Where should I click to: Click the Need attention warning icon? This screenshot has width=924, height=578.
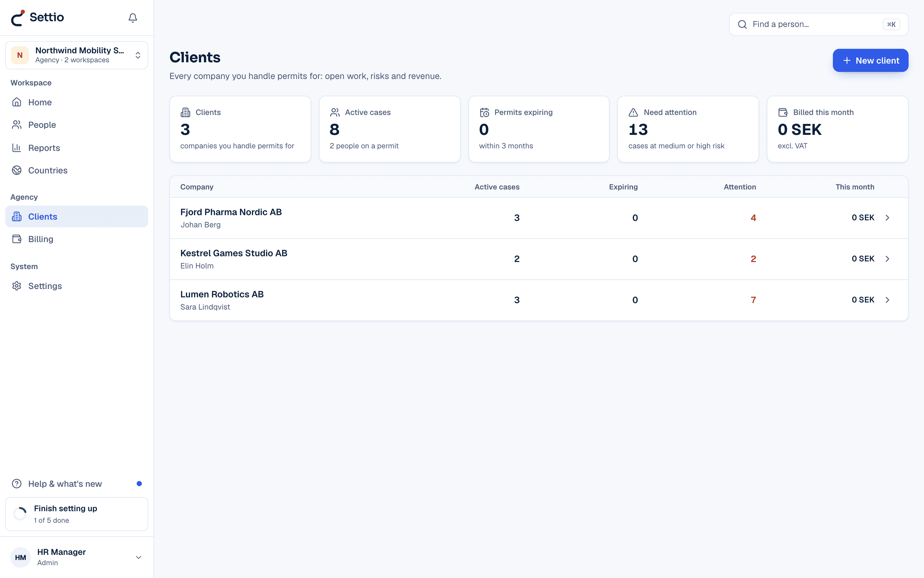633,112
